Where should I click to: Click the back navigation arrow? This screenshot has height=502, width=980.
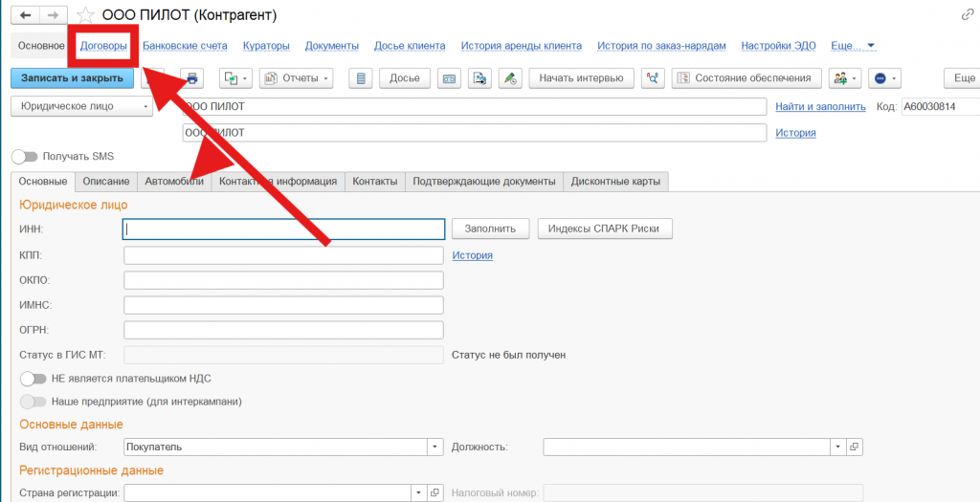[x=26, y=15]
